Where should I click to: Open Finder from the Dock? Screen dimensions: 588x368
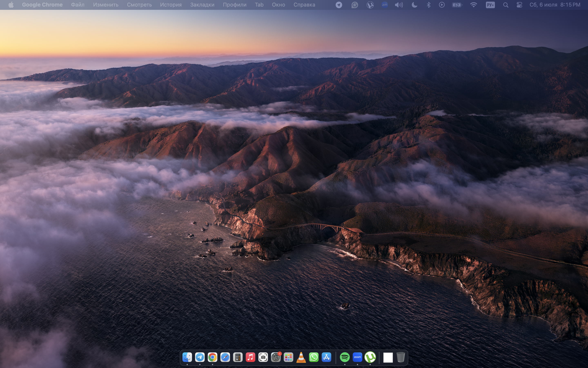[187, 357]
